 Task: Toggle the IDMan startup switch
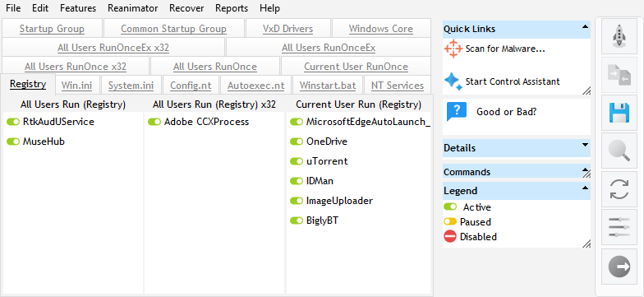point(297,181)
